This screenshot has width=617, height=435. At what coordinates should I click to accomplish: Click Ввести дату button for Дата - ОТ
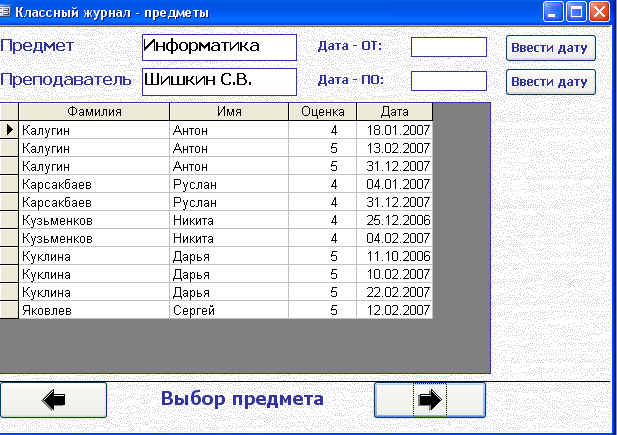tap(550, 48)
